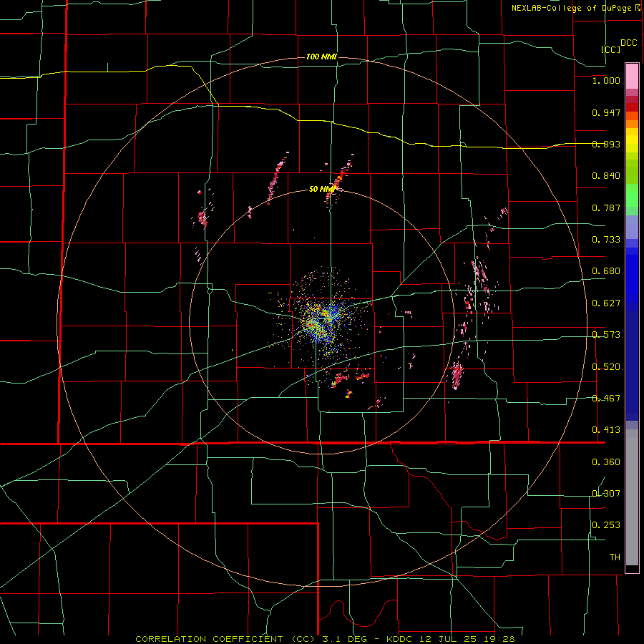Click the CORRELATION COEFFICIENT caption text
This screenshot has width=644, height=644.
[209, 639]
